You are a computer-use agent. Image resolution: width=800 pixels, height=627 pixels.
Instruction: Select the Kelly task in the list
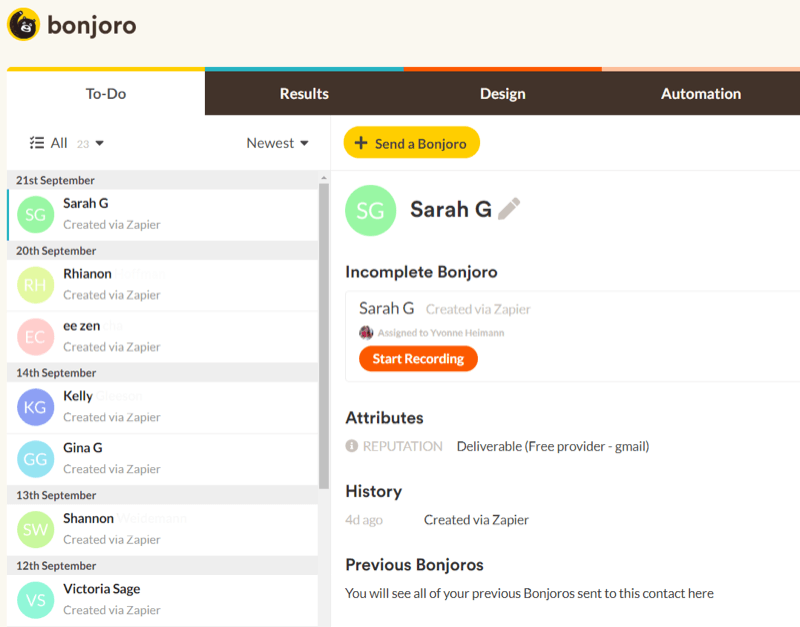pyautogui.click(x=163, y=407)
